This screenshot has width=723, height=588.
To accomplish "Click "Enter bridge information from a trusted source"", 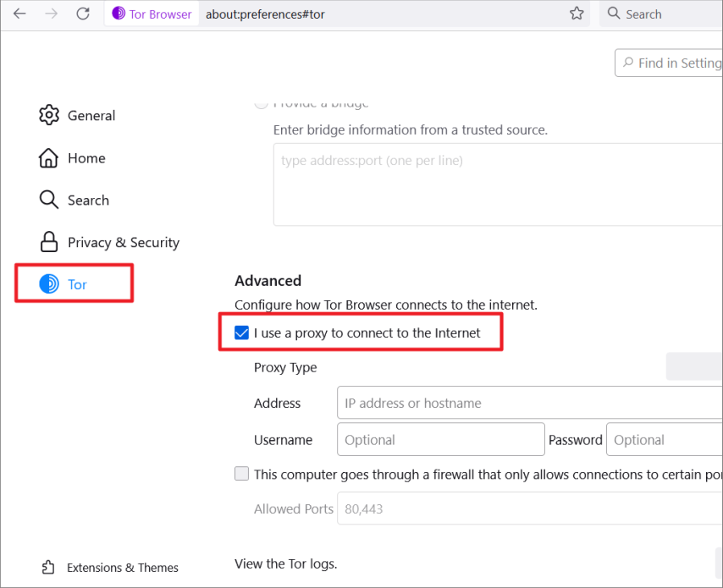I will 411,130.
